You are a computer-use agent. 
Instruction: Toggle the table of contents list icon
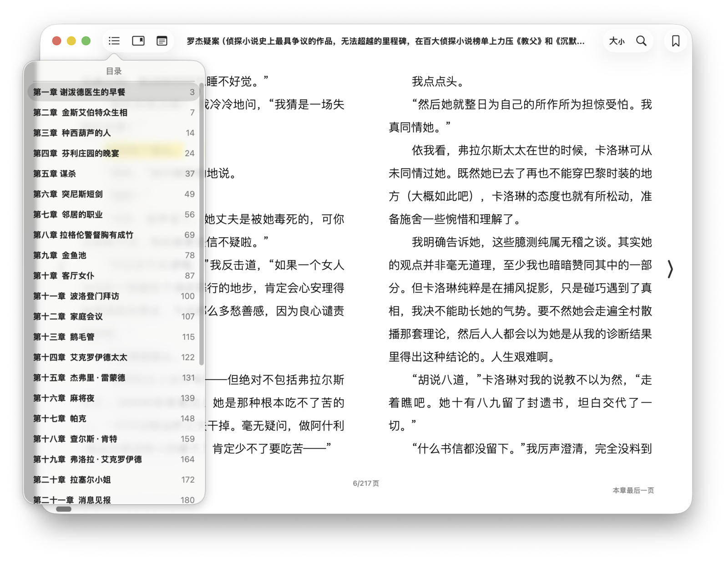pyautogui.click(x=114, y=41)
